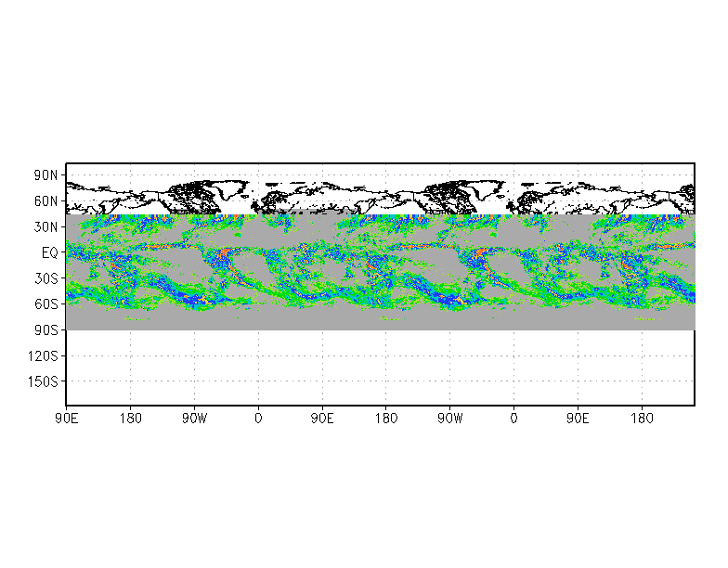Select the 60N latitude axis label
The height and width of the screenshot is (568, 728).
[45, 201]
